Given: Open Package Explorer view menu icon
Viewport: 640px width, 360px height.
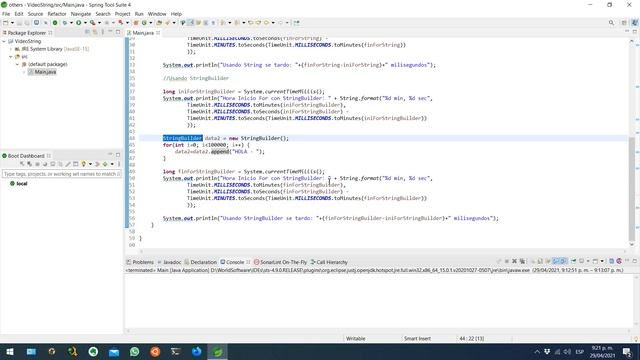Looking at the screenshot, I should [x=102, y=32].
